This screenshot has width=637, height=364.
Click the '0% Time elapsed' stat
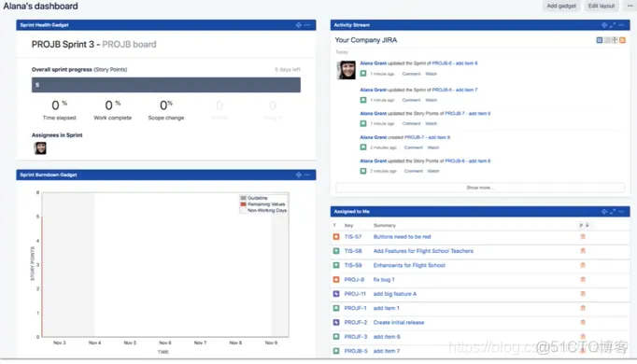pos(60,110)
